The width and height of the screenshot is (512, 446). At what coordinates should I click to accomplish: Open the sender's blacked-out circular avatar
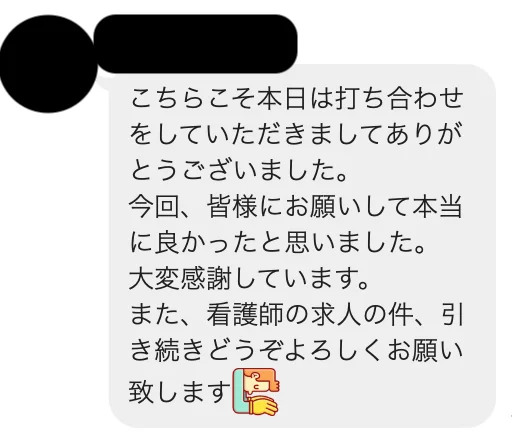click(48, 64)
